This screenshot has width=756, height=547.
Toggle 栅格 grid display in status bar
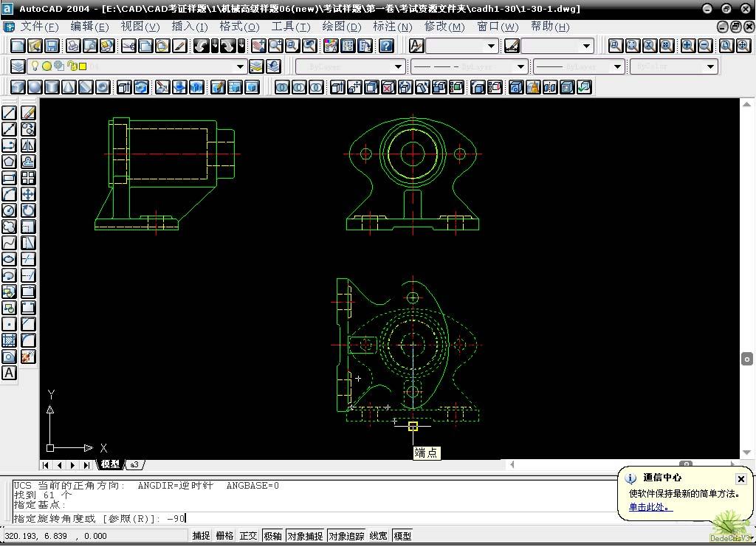[x=224, y=536]
